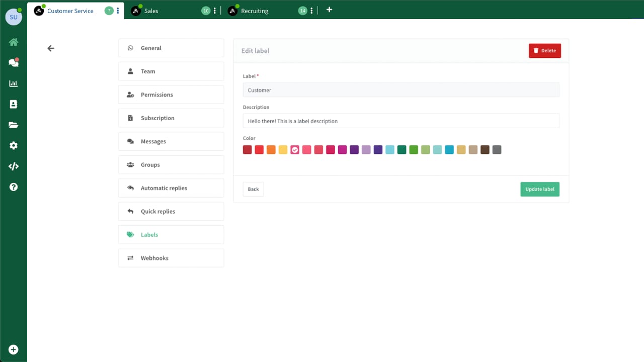
Task: Open the Home icon in left sidebar
Action: 14,42
